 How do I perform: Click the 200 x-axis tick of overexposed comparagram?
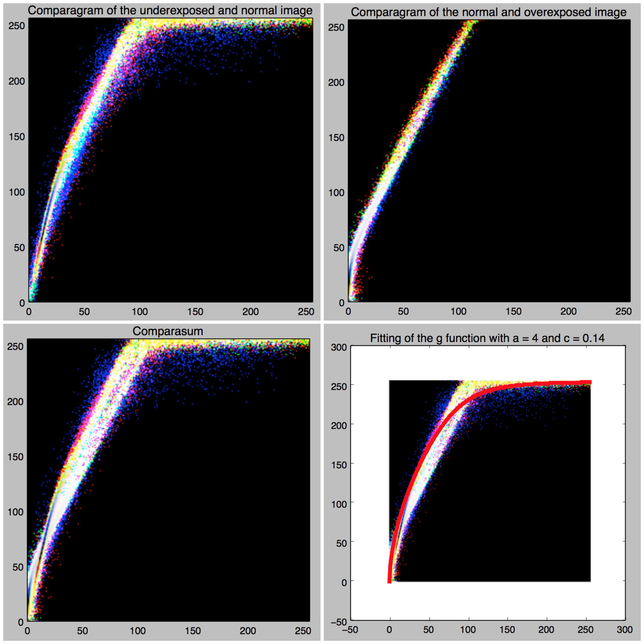[568, 311]
